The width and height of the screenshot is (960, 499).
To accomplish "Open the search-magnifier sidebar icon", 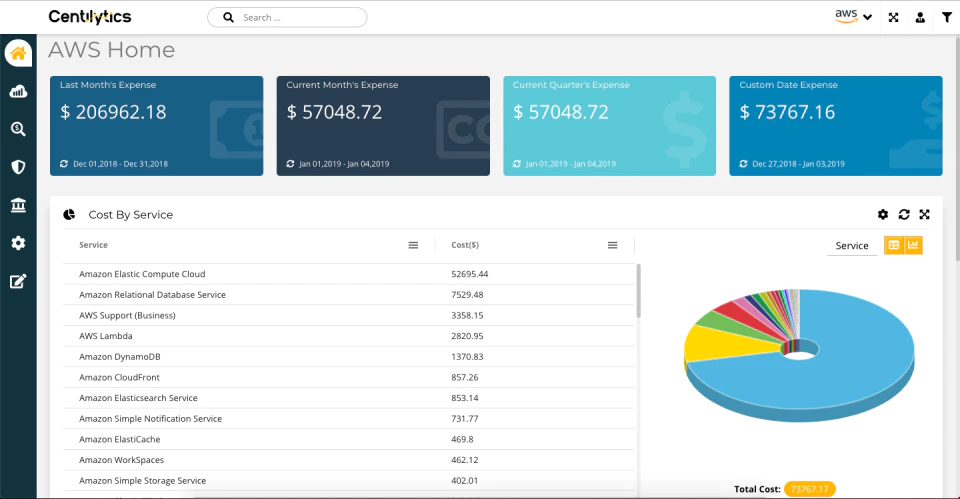I will tap(18, 129).
